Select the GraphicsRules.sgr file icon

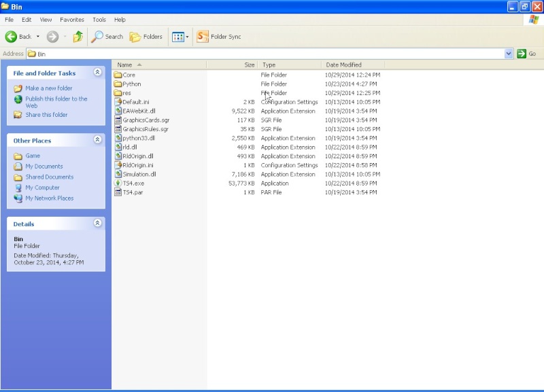[118, 129]
